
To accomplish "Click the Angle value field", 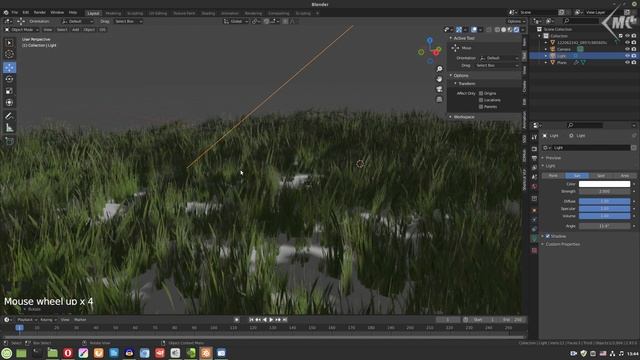I will tap(604, 226).
